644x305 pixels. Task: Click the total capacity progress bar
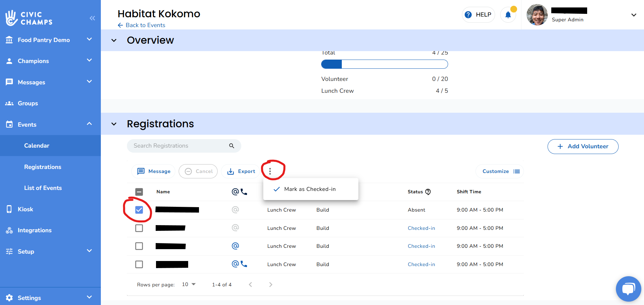(384, 64)
